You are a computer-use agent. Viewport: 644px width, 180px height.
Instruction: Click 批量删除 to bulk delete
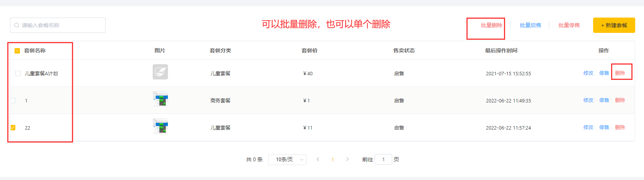coord(491,25)
